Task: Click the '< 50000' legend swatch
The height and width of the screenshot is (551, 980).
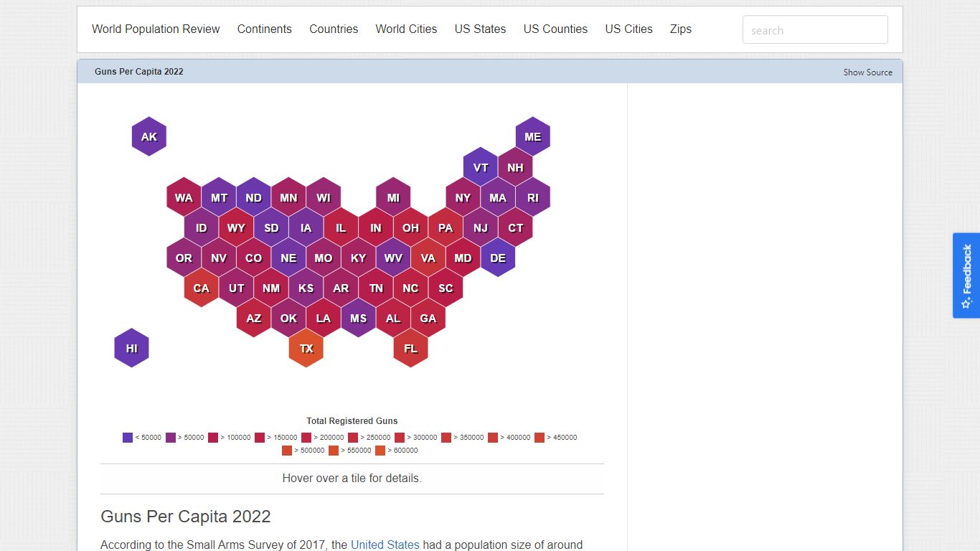Action: (128, 438)
